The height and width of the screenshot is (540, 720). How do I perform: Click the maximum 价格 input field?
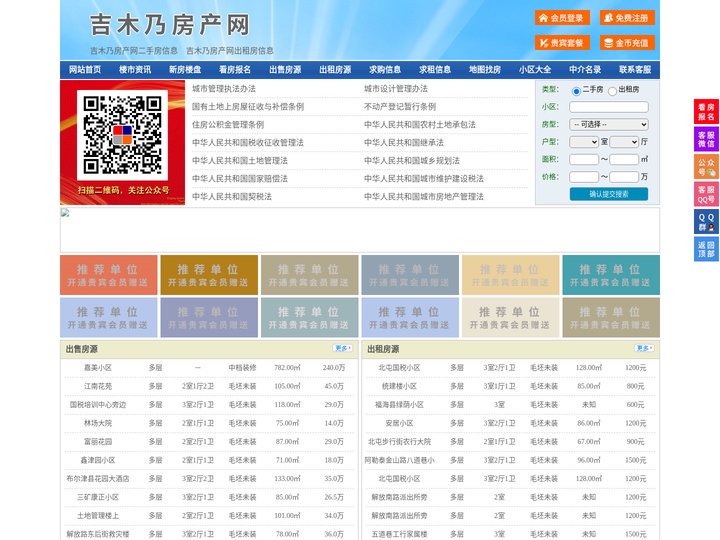(624, 177)
